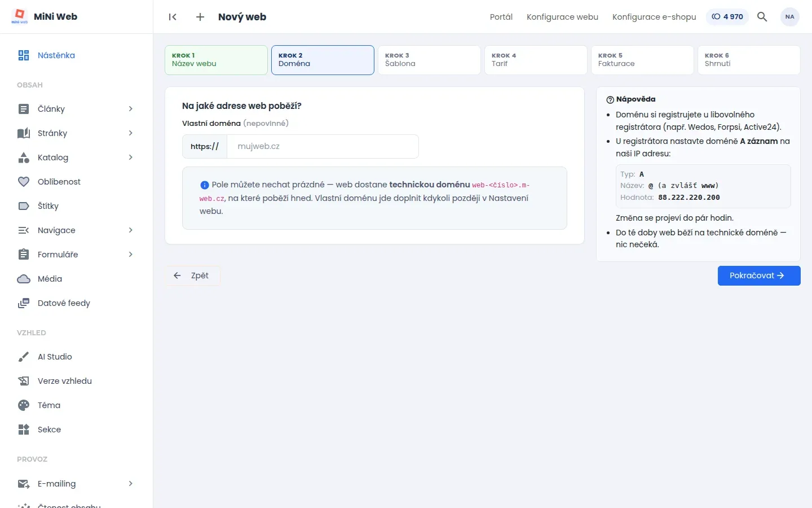Image resolution: width=812 pixels, height=508 pixels.
Task: Click the Média cloud icon
Action: 24,279
